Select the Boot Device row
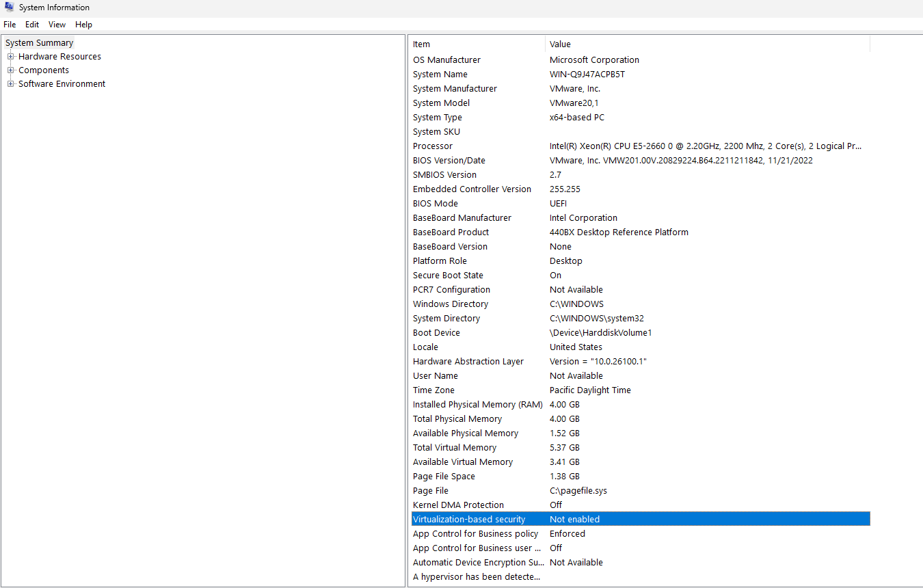This screenshot has height=588, width=923. [x=641, y=333]
